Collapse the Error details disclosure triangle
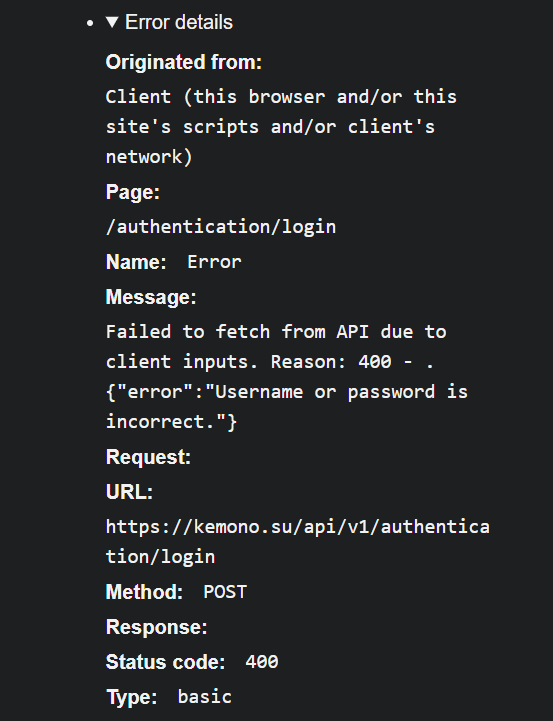The width and height of the screenshot is (553, 721). point(112,22)
